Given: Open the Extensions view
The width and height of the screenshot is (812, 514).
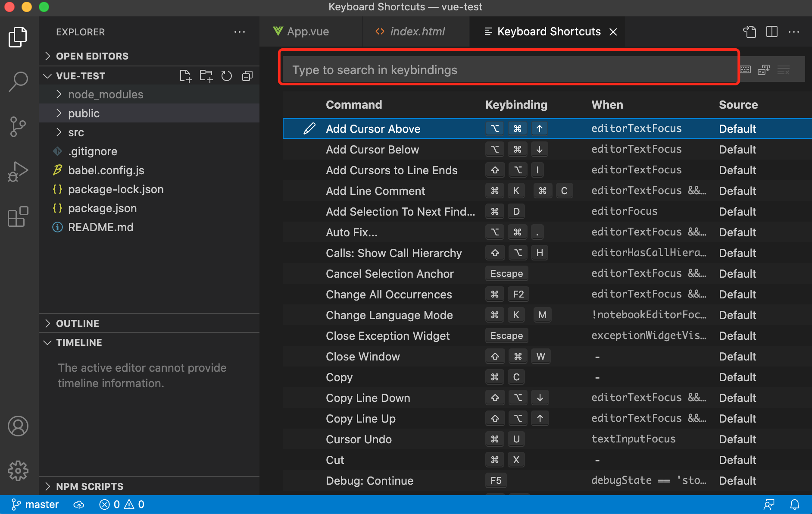Looking at the screenshot, I should (x=18, y=216).
